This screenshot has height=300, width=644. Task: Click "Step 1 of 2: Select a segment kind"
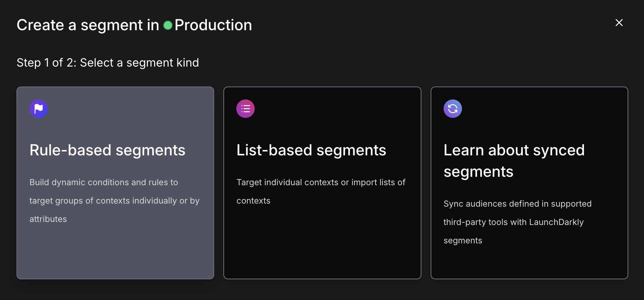pyautogui.click(x=108, y=63)
